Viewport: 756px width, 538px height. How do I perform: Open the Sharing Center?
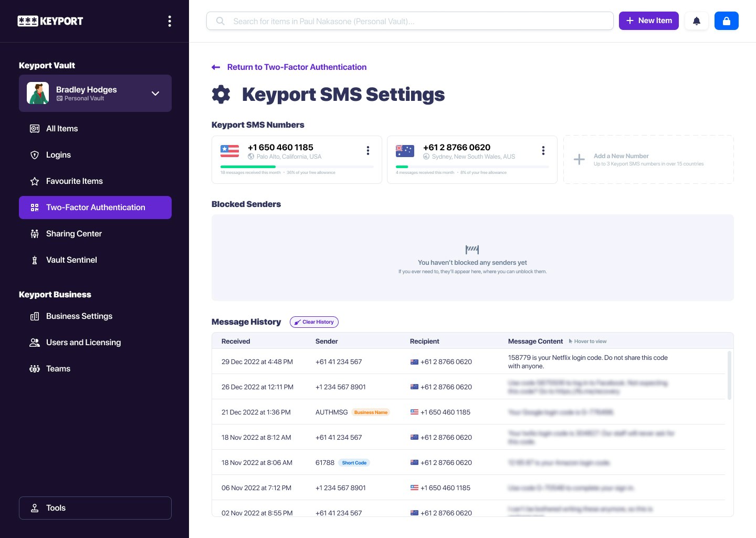click(95, 234)
